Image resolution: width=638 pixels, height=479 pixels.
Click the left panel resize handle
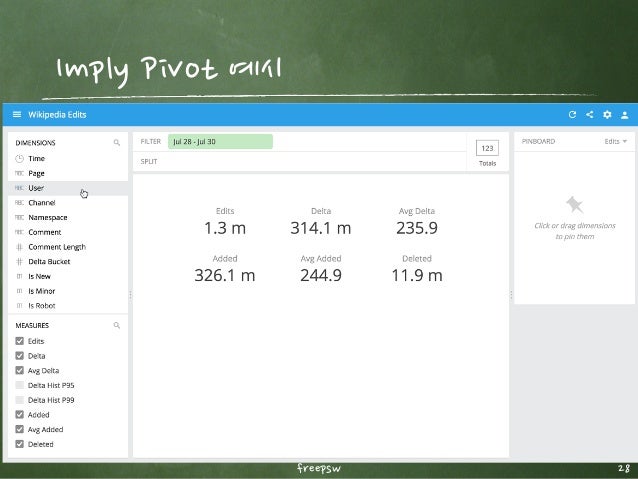(130, 295)
